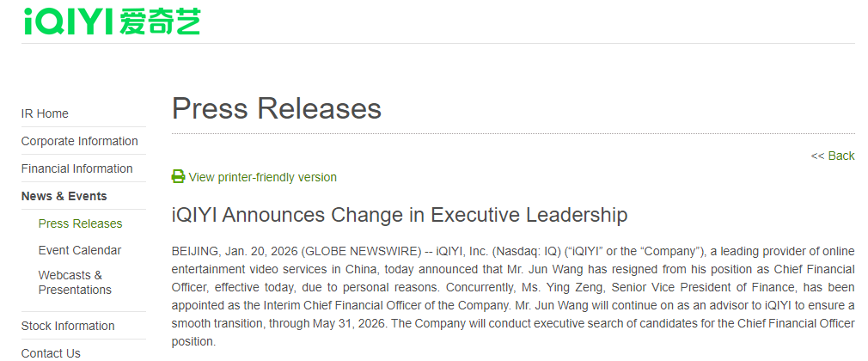This screenshot has width=868, height=361.
Task: Click the green printer icon
Action: (x=178, y=177)
